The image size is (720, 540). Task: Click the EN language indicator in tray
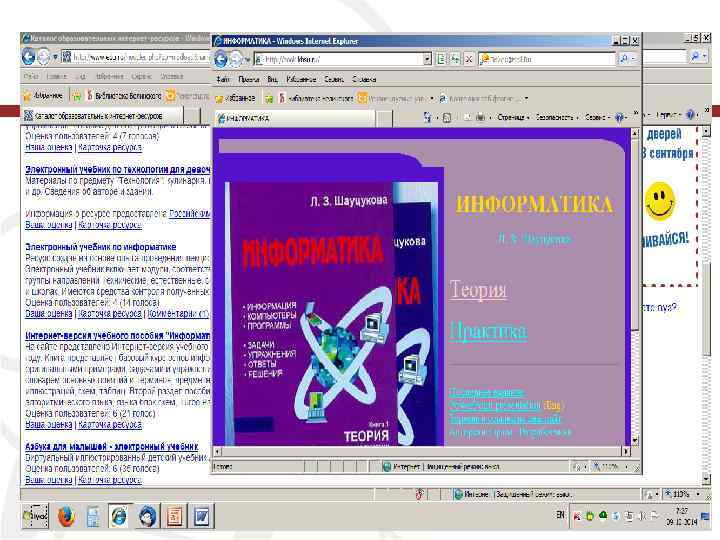560,515
